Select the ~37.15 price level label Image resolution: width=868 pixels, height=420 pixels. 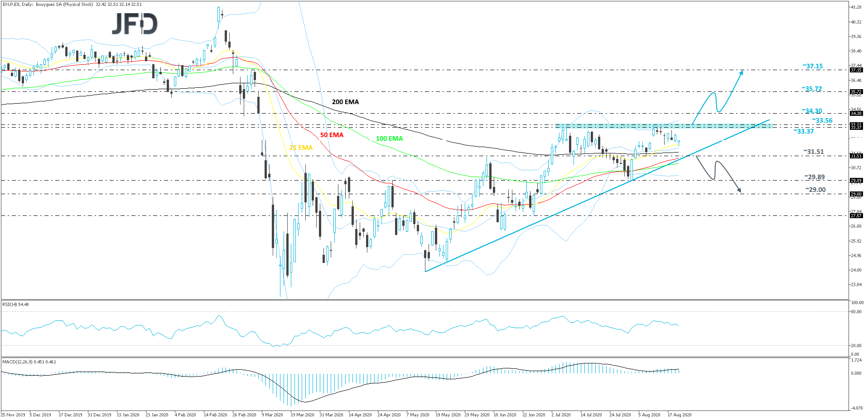coord(813,66)
